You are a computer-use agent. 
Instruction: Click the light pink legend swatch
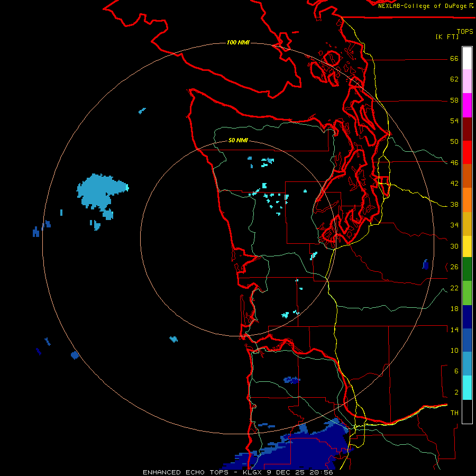(467, 81)
